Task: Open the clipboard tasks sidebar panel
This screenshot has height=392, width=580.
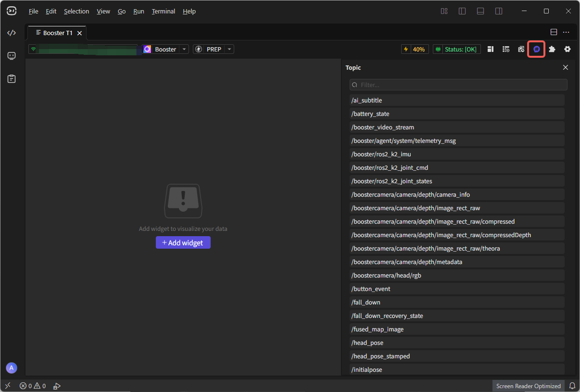Action: click(12, 78)
